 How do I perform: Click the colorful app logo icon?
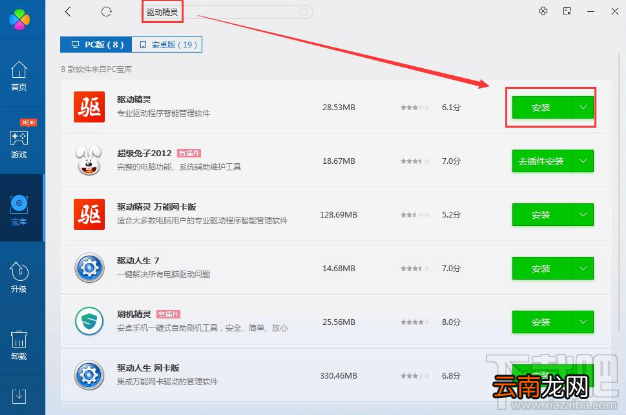pos(19,19)
